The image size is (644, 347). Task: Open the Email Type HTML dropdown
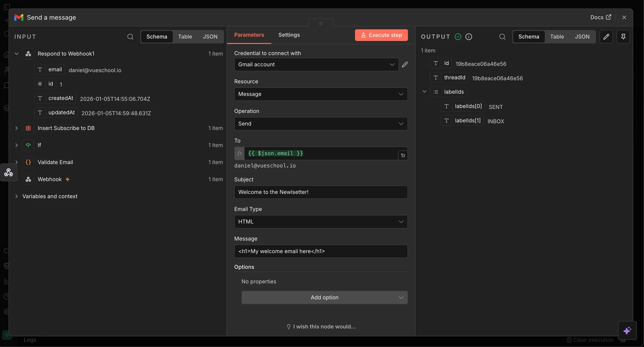point(321,222)
